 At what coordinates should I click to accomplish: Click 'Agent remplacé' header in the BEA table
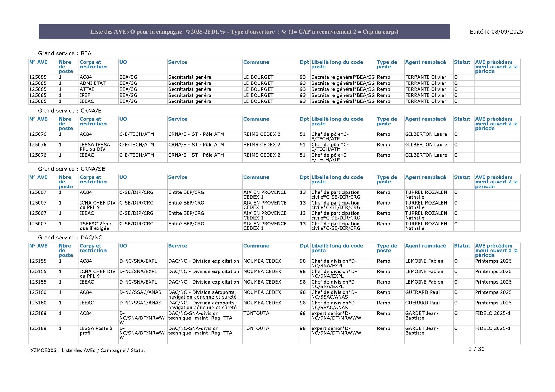coord(425,62)
